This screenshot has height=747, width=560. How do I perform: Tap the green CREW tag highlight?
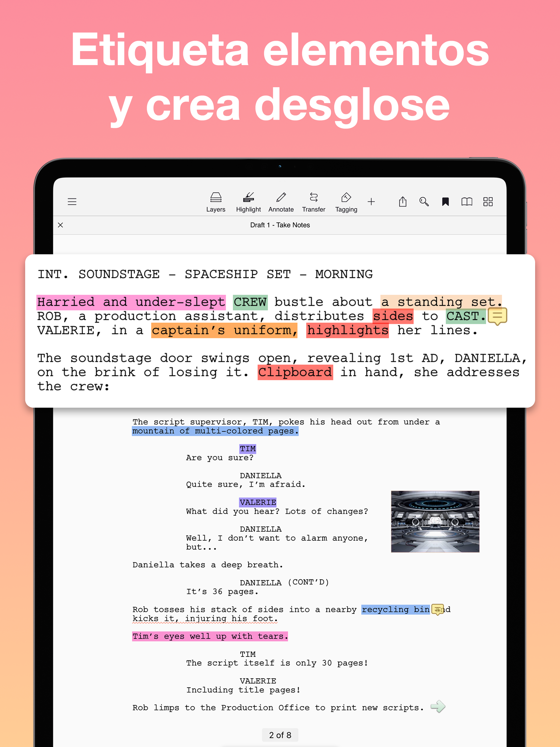coord(250,302)
